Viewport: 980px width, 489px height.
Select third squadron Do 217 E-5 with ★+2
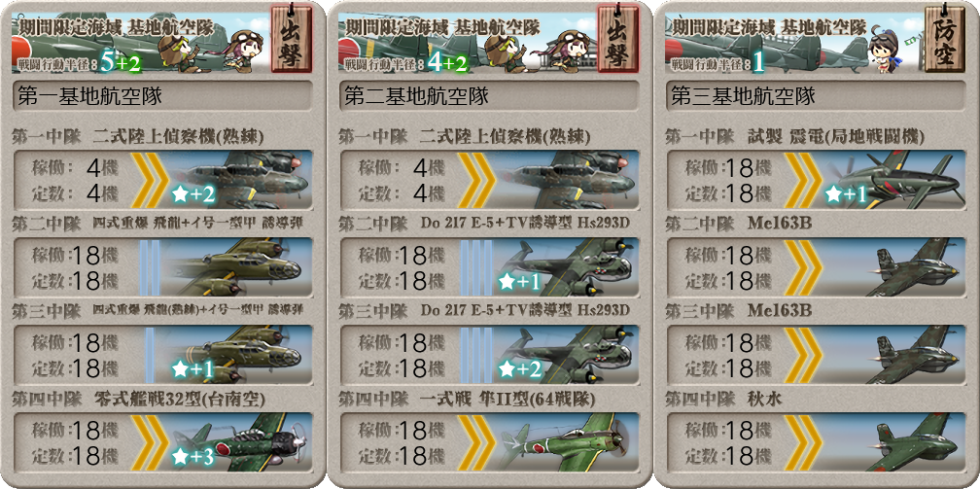(x=489, y=355)
